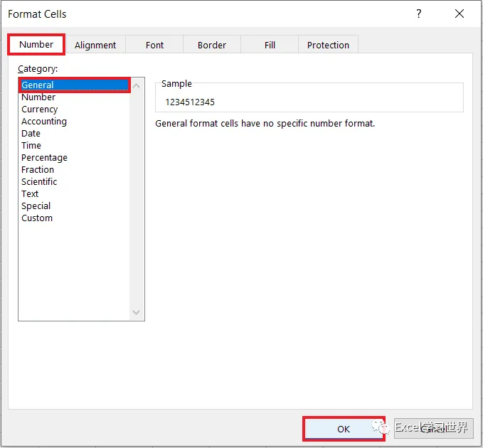Go to the Fill tab
483x448 pixels.
point(270,45)
